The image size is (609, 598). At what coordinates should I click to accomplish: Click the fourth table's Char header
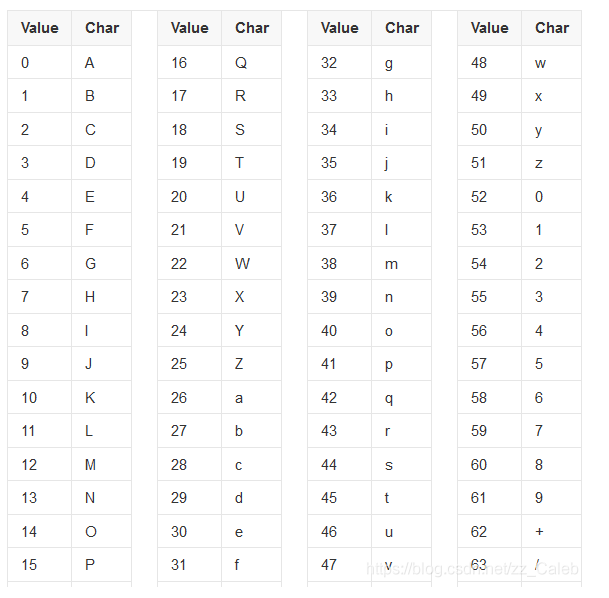coord(551,28)
